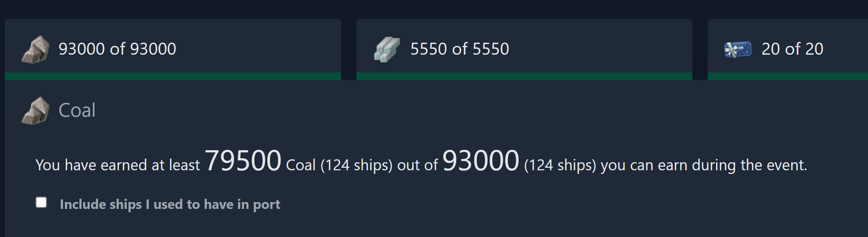Click the green progress bar under the steel tab
Screen dimensions: 868x237
[x=524, y=76]
